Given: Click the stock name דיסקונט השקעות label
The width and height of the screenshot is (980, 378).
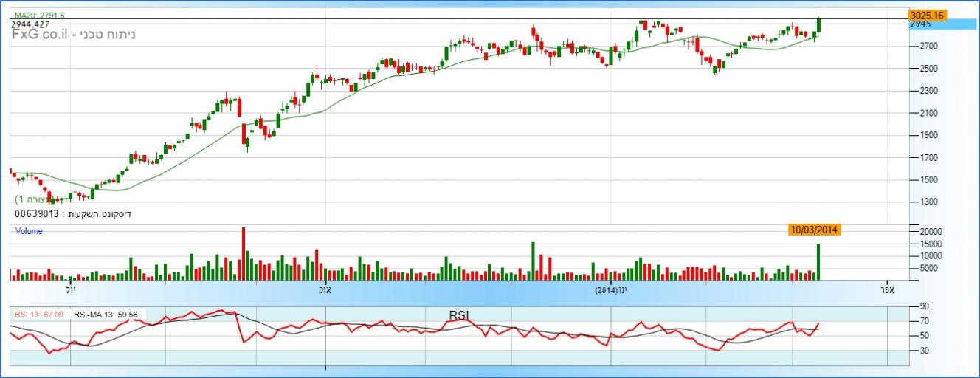Looking at the screenshot, I should pyautogui.click(x=101, y=214).
